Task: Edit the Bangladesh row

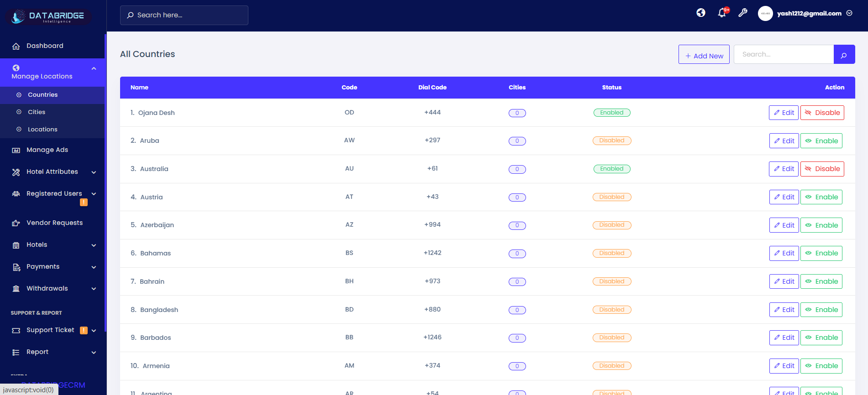Action: click(784, 310)
